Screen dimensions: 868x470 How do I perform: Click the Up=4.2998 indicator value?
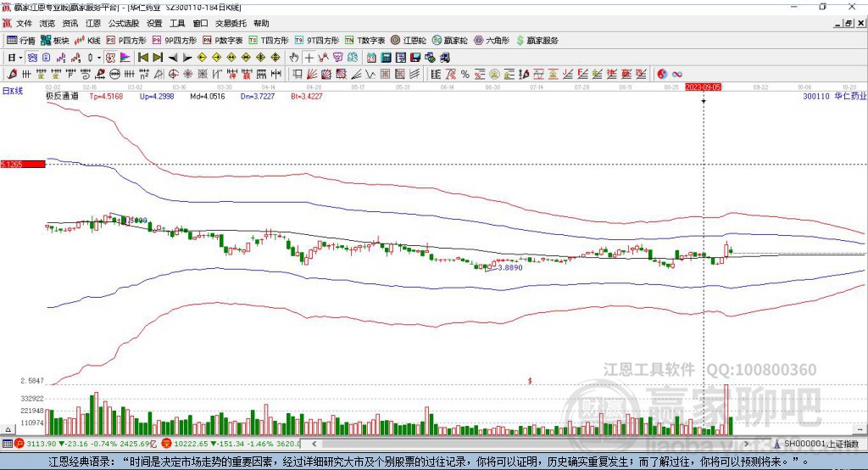click(157, 97)
